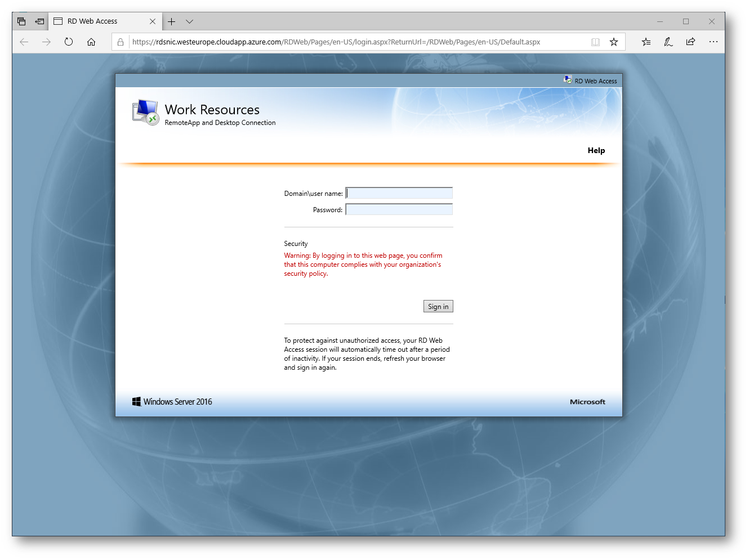
Task: Show tab previews chevron
Action: click(x=189, y=21)
